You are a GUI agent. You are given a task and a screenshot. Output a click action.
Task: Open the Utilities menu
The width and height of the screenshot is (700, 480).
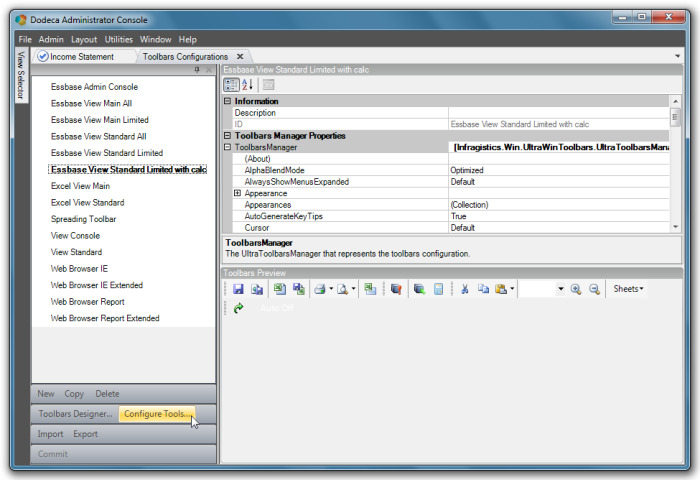coord(119,39)
